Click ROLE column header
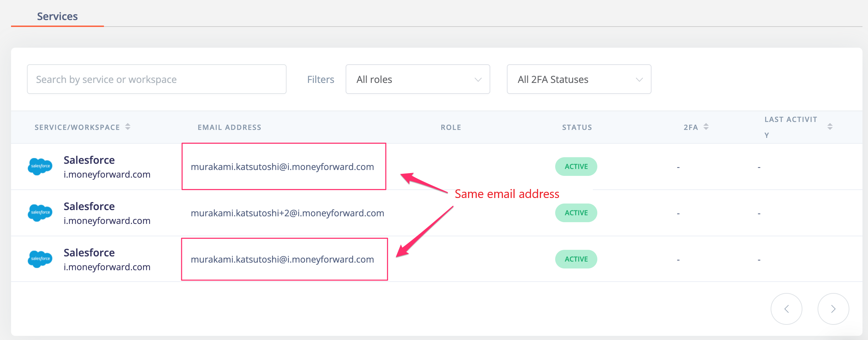This screenshot has height=340, width=868. (x=451, y=127)
